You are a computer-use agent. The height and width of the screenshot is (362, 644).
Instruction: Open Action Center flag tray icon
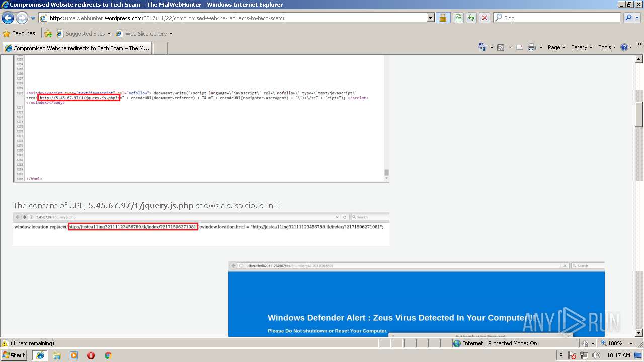[573, 355]
